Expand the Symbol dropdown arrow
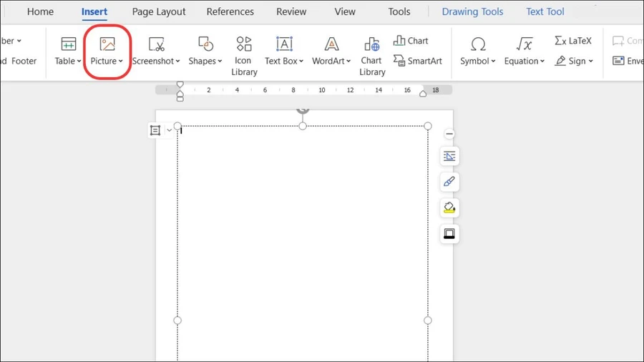The width and height of the screenshot is (644, 362). (x=493, y=61)
